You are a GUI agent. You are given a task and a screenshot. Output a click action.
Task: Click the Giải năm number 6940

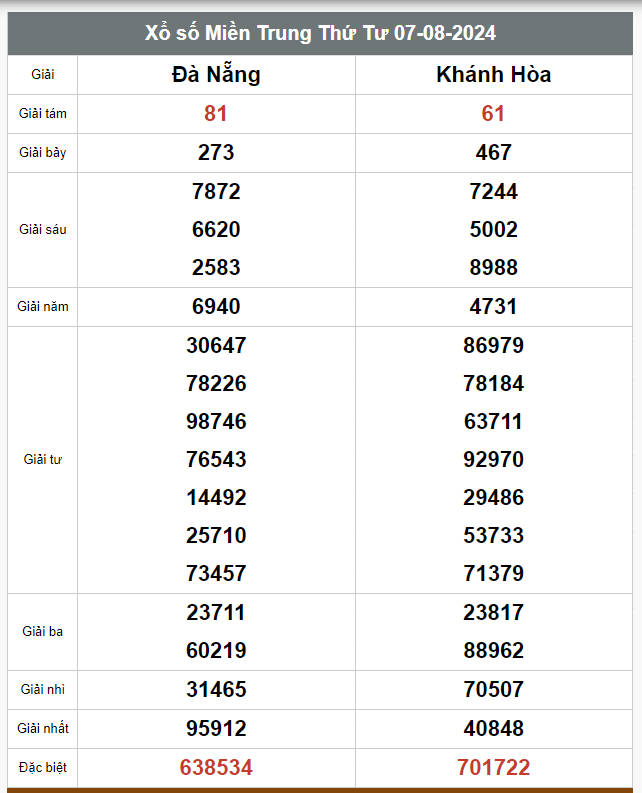point(216,306)
